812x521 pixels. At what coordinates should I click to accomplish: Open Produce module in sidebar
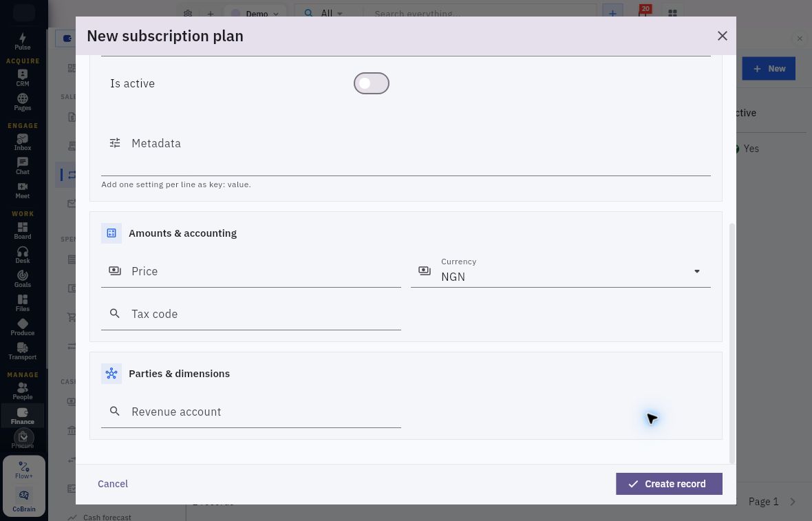[22, 327]
